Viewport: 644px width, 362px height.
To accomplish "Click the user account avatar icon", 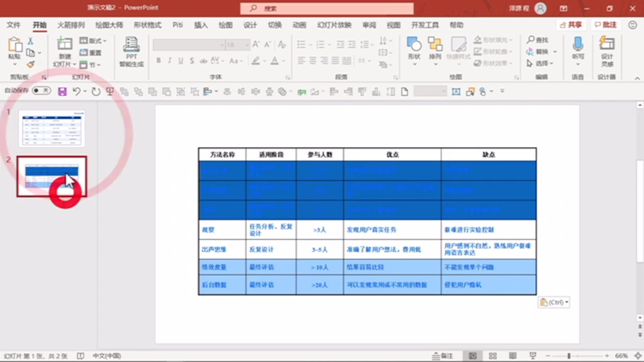I will [x=541, y=8].
